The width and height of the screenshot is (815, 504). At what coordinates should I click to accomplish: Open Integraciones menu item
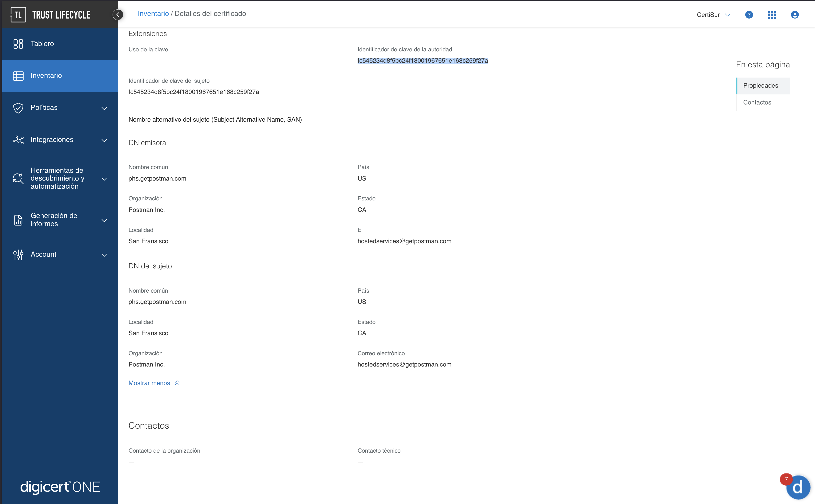click(x=60, y=140)
